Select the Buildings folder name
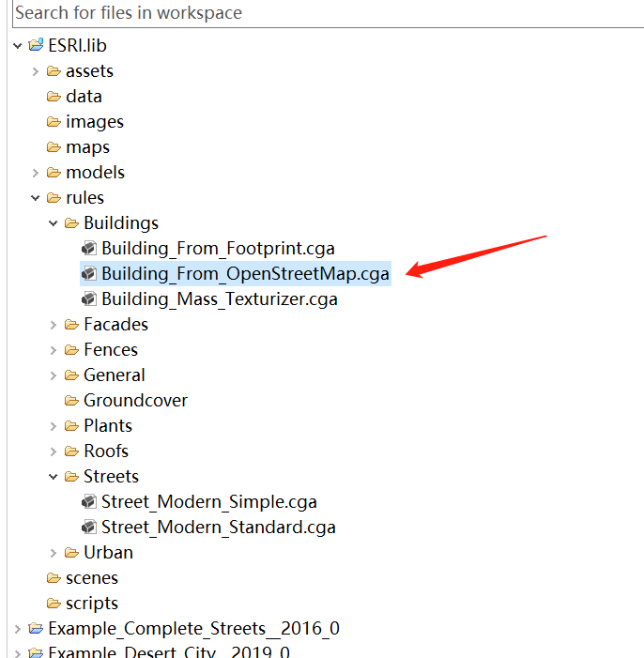 (121, 222)
